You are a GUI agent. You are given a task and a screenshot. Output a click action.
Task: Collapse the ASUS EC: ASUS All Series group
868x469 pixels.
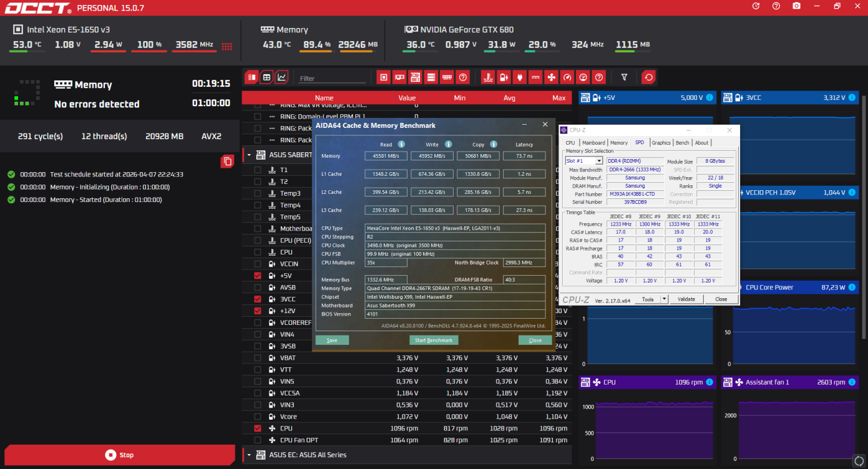tap(249, 455)
